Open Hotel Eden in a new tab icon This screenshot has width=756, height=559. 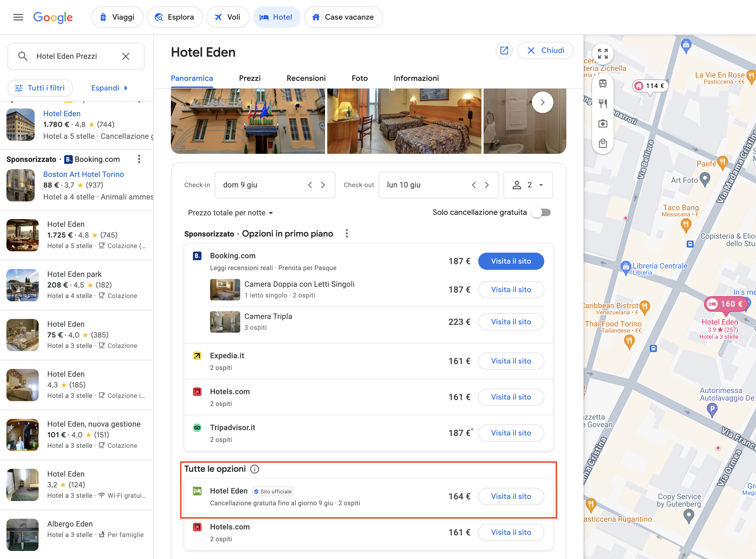[x=504, y=50]
